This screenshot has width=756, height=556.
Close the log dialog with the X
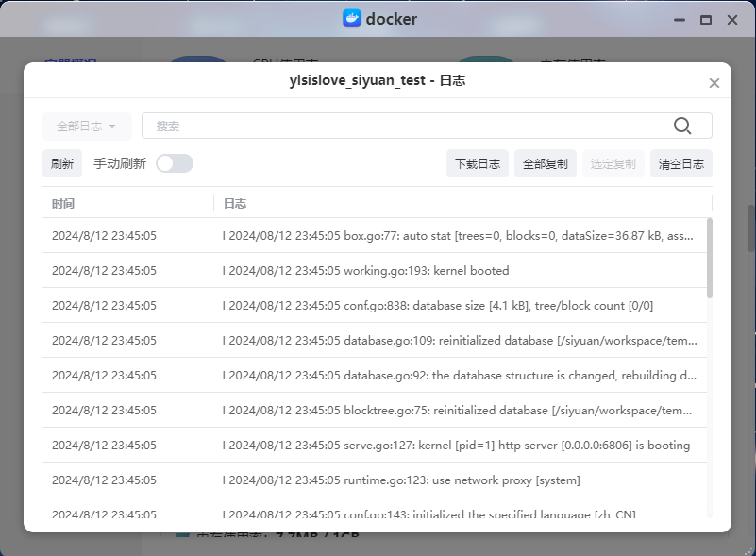[x=714, y=83]
